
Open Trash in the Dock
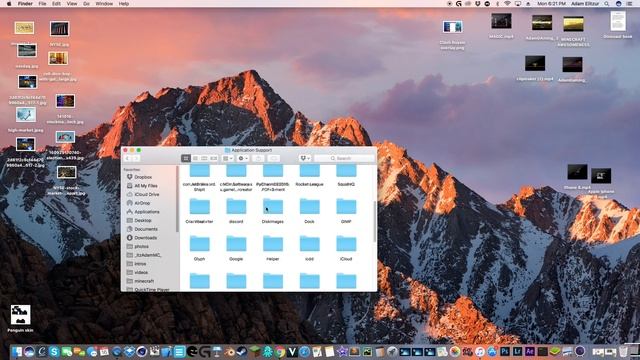click(623, 351)
